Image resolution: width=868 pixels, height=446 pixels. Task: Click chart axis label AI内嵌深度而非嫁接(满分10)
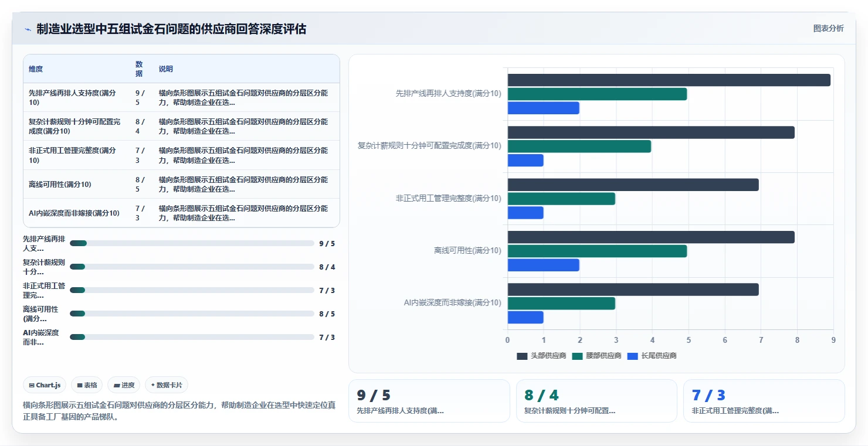coord(452,303)
